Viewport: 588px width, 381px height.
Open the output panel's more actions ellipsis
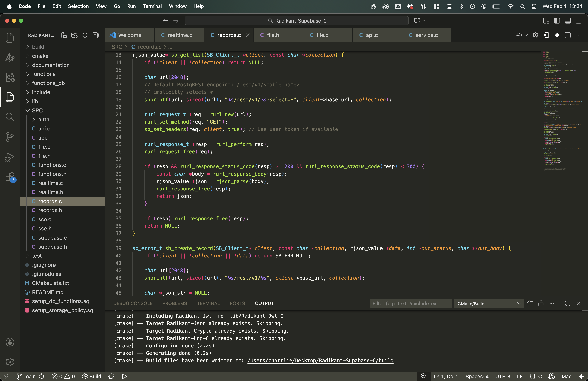[552, 303]
